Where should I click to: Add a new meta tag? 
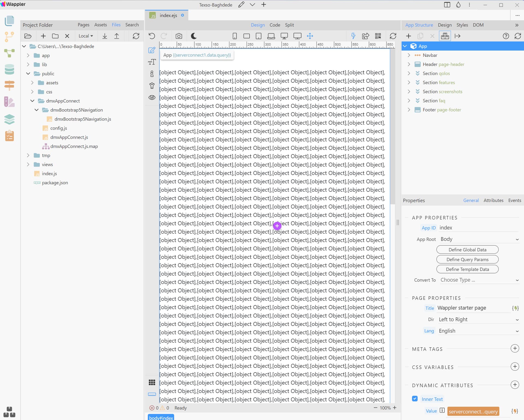pyautogui.click(x=515, y=348)
